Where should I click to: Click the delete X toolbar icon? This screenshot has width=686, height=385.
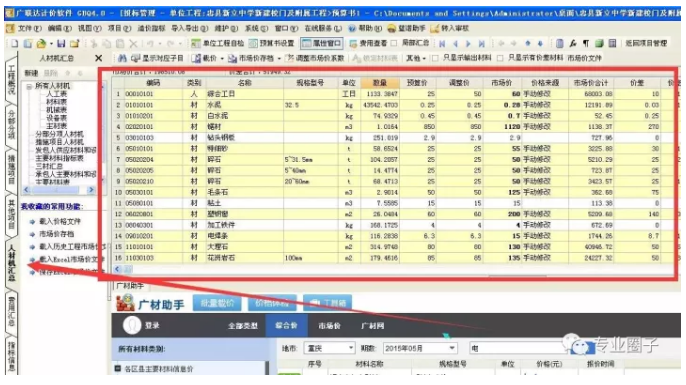[x=133, y=43]
